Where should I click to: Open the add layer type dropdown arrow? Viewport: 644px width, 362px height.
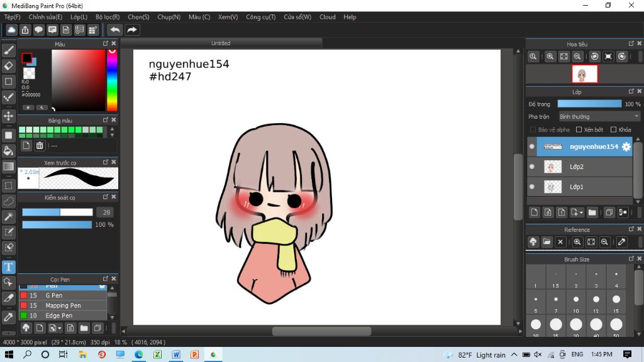point(581,212)
